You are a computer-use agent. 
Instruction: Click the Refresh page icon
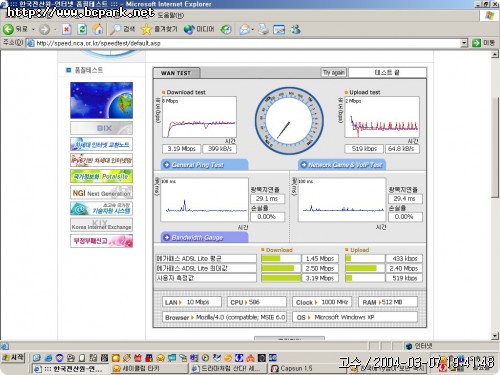click(x=82, y=29)
